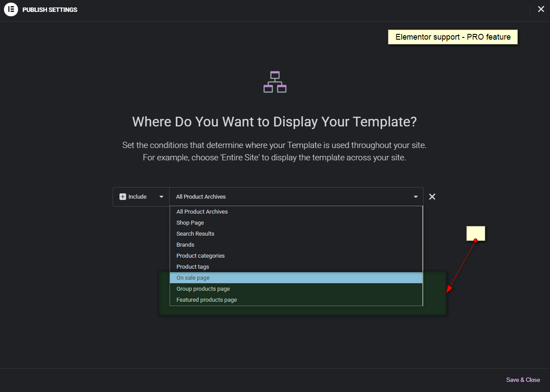Viewport: 550px width, 392px height.
Task: Click the X to remove the condition row
Action: tap(432, 196)
